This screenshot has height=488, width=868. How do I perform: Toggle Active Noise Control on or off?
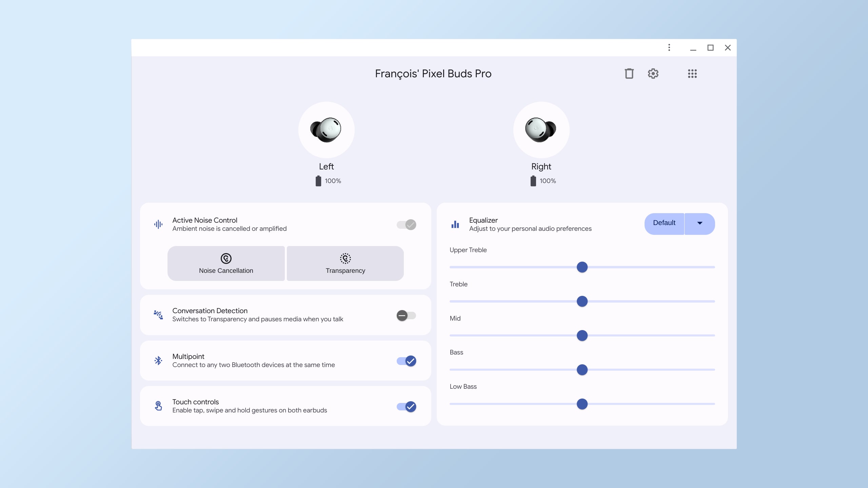pyautogui.click(x=406, y=225)
